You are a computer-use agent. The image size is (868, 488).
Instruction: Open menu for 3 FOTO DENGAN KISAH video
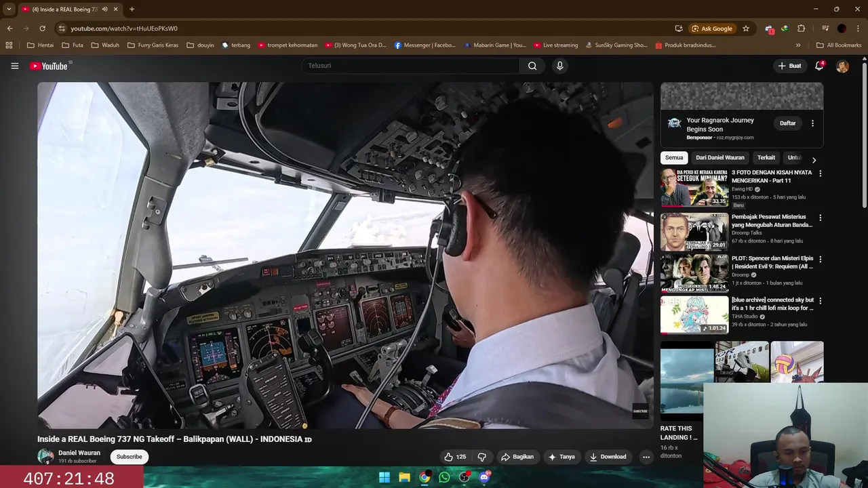tap(820, 174)
